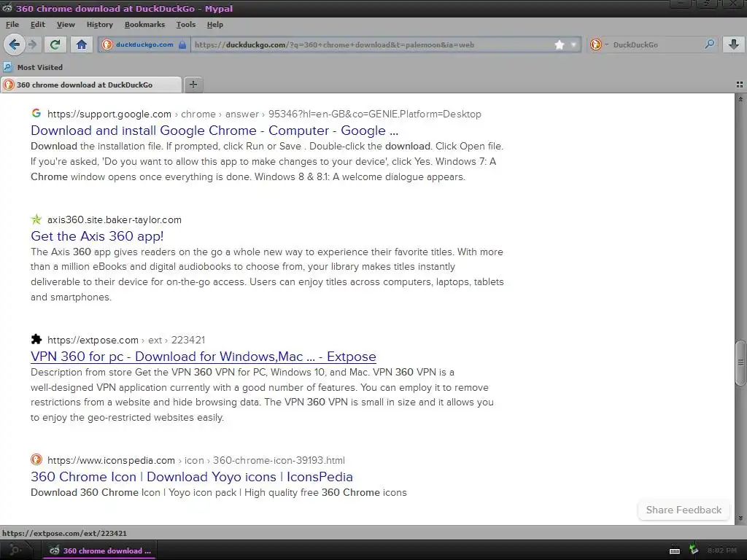The image size is (747, 560).
Task: Select Mypal window in the taskbar
Action: [x=99, y=551]
